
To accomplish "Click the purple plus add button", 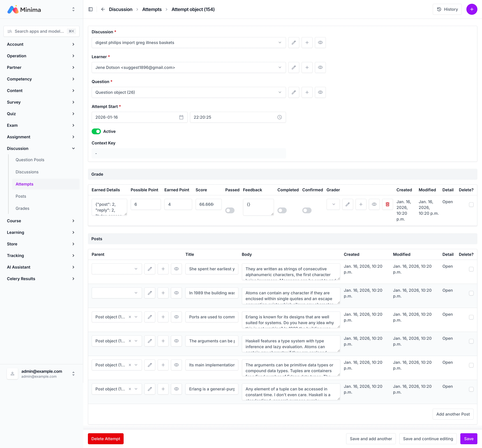I will (x=471, y=9).
